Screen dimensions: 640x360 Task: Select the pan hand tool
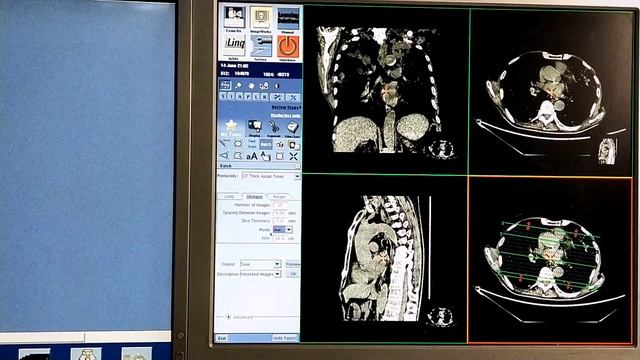pyautogui.click(x=251, y=85)
